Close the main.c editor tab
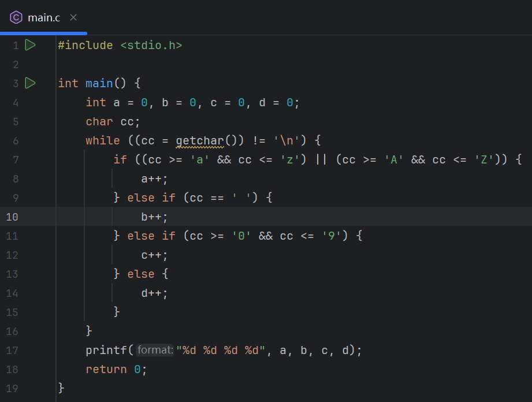The height and width of the screenshot is (402, 532). (73, 17)
